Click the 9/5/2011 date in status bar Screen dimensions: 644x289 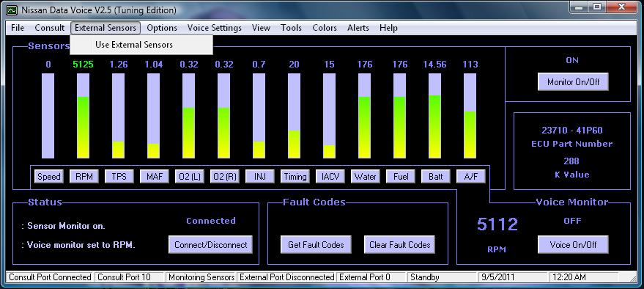point(514,277)
